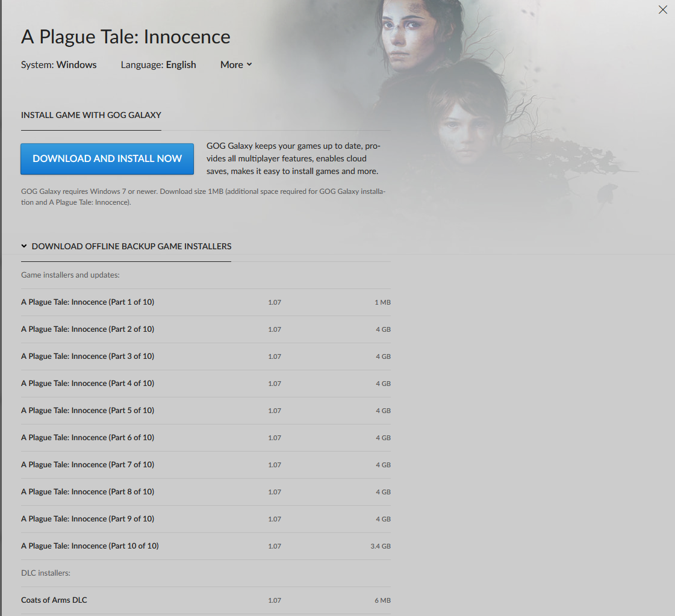Click Download and Install Now button
Viewport: 675px width, 616px height.
pyautogui.click(x=107, y=159)
